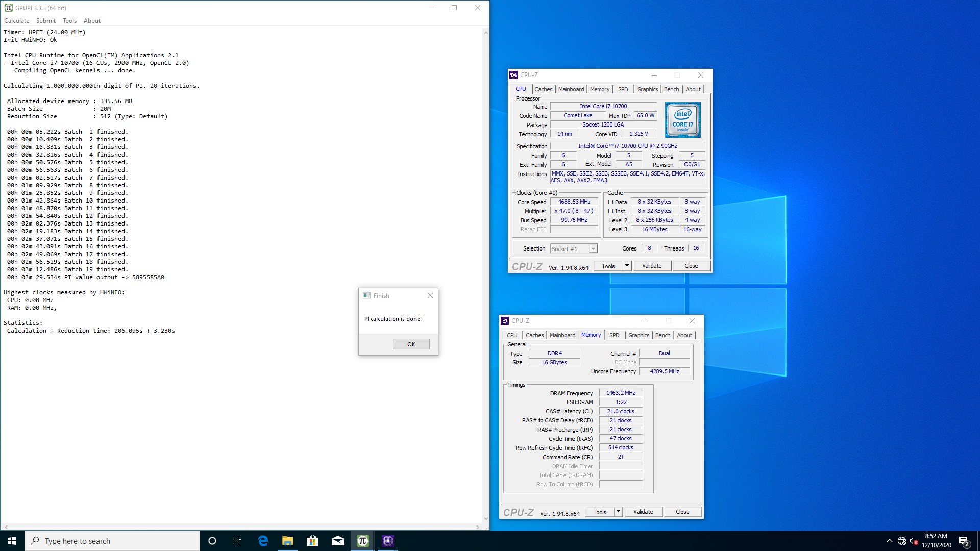Show hidden system tray icons
The width and height of the screenshot is (980, 551).
point(889,541)
